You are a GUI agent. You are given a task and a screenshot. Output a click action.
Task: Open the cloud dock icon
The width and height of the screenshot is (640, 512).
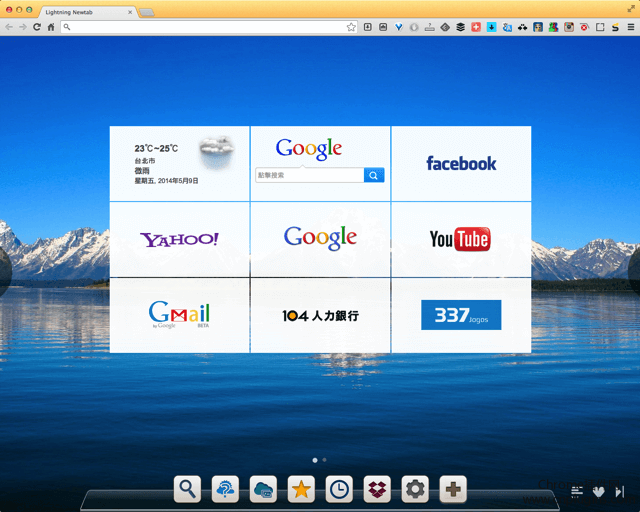click(263, 489)
